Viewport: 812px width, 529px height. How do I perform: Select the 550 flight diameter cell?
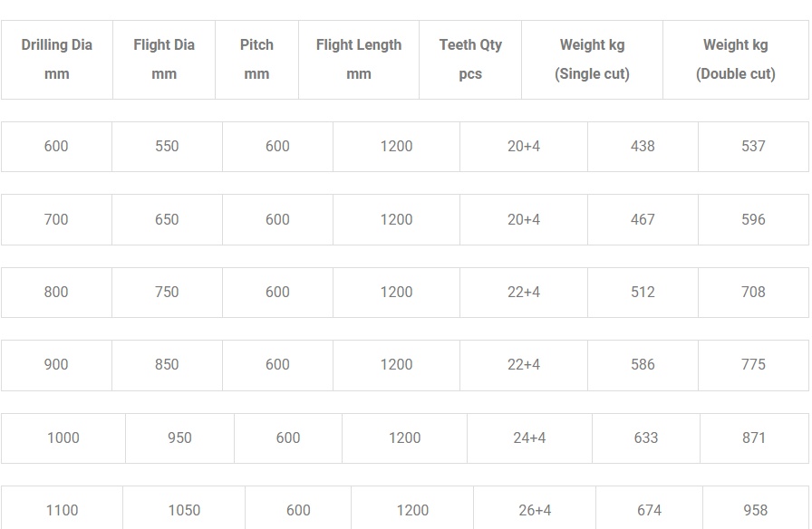pyautogui.click(x=167, y=146)
